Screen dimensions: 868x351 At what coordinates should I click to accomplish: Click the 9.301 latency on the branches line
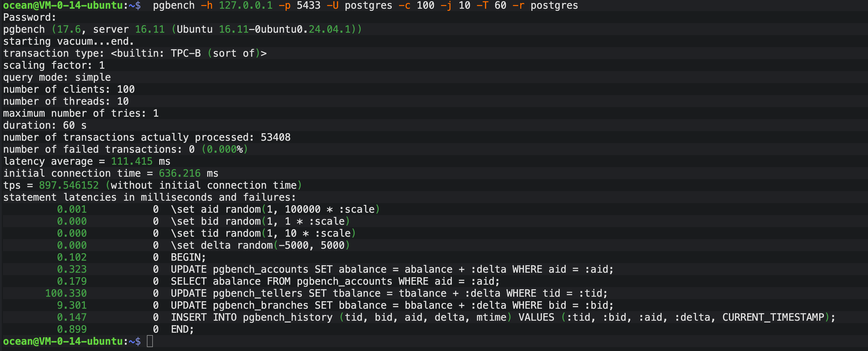pyautogui.click(x=72, y=305)
